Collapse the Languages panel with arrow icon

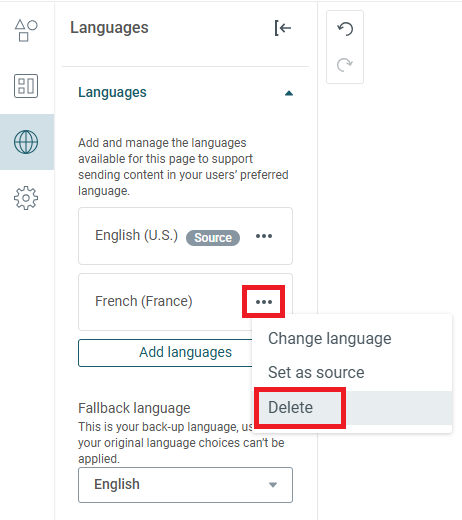click(283, 28)
